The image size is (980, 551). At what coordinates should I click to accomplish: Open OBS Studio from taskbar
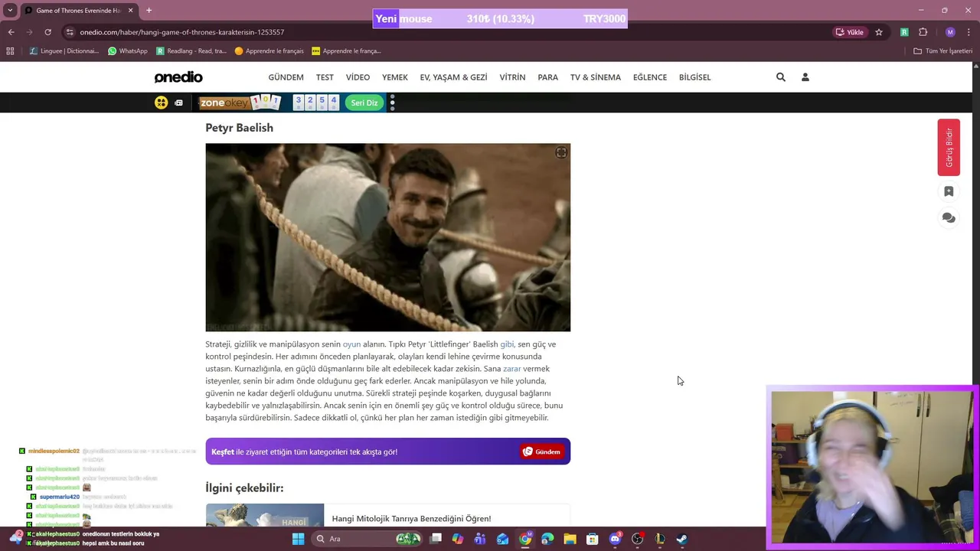(637, 539)
